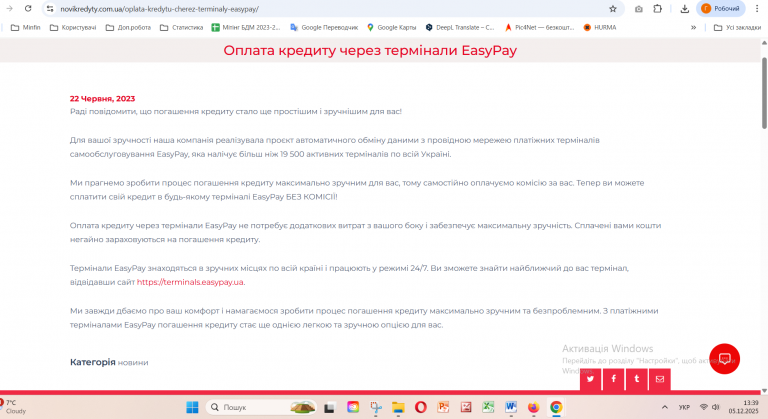Click the Chrome taskbar icon
This screenshot has height=419, width=768.
(556, 407)
